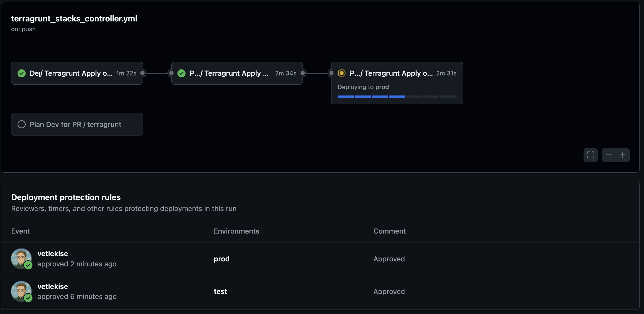Click skipped circle icon on Plan Dev

[x=21, y=124]
